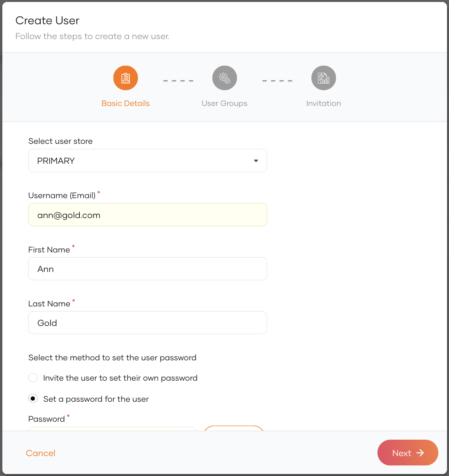Click the User Groups gear icon
This screenshot has height=476, width=449.
point(224,78)
